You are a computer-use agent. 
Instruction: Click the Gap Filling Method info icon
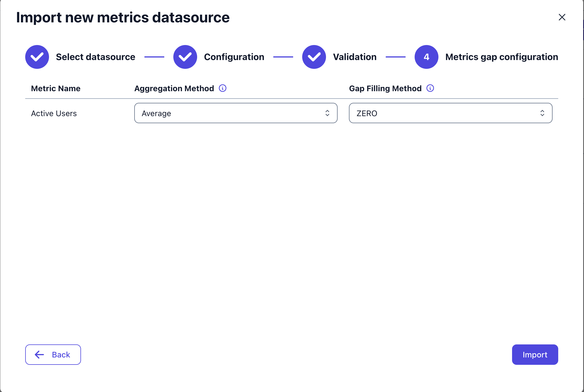430,88
